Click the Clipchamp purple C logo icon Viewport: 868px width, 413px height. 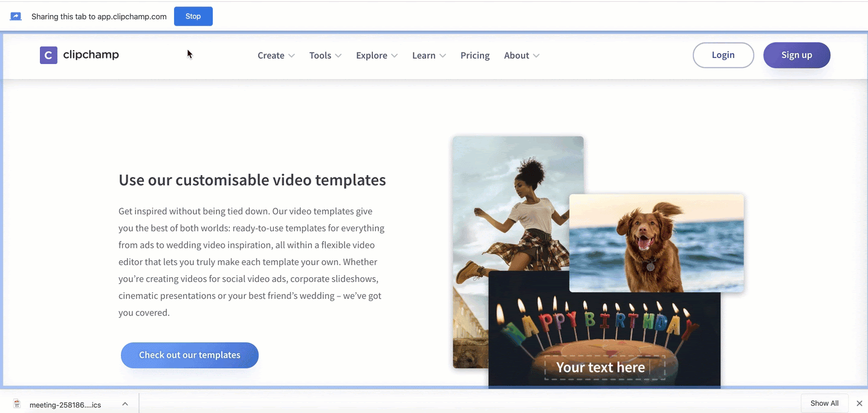(x=48, y=55)
